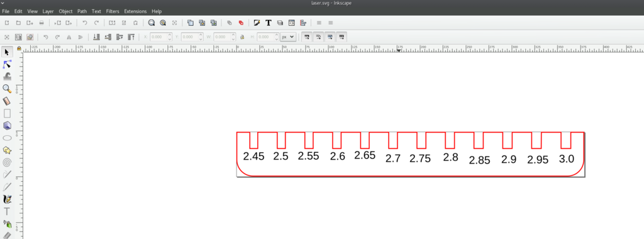Viewport: 644px width, 239px height.
Task: Duplicate the selected objects
Action: [191, 23]
